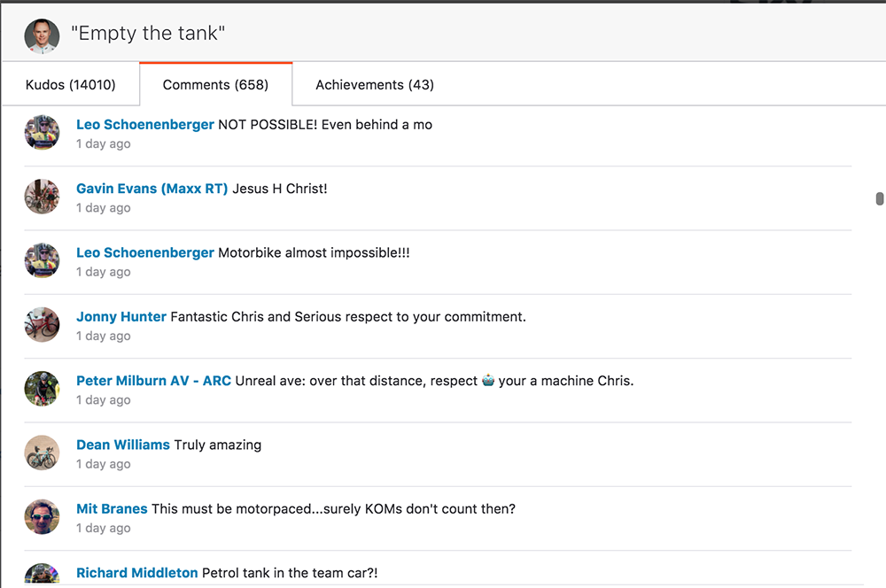
Task: Click the activity owner's avatar in header
Action: [42, 35]
